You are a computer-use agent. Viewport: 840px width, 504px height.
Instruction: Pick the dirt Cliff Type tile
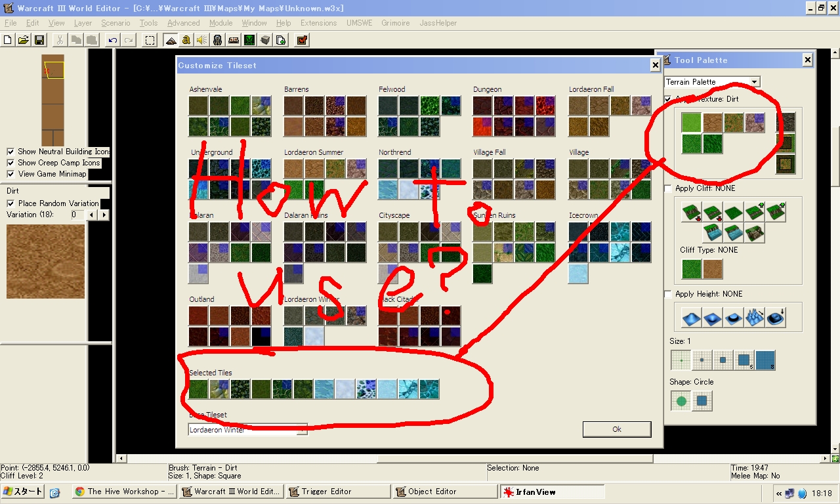click(x=713, y=269)
